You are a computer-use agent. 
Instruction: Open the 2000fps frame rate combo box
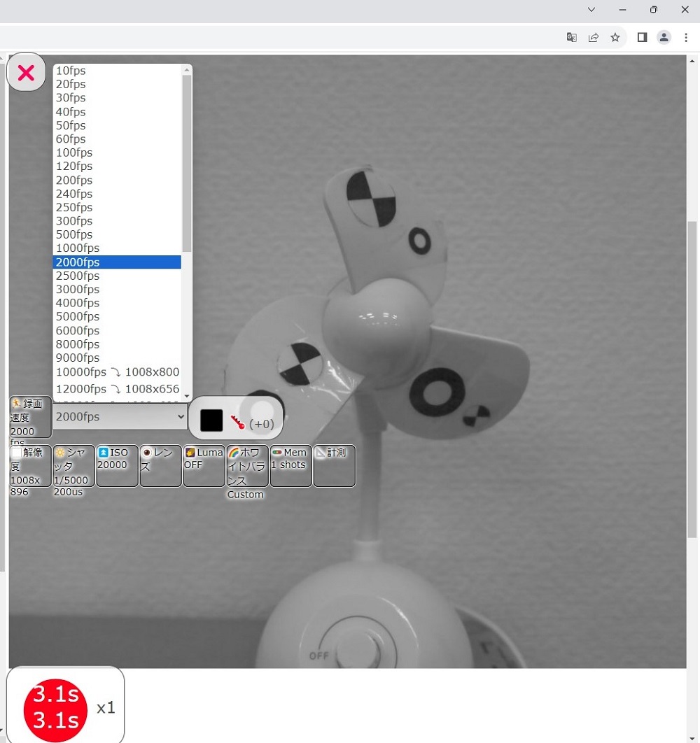point(120,416)
